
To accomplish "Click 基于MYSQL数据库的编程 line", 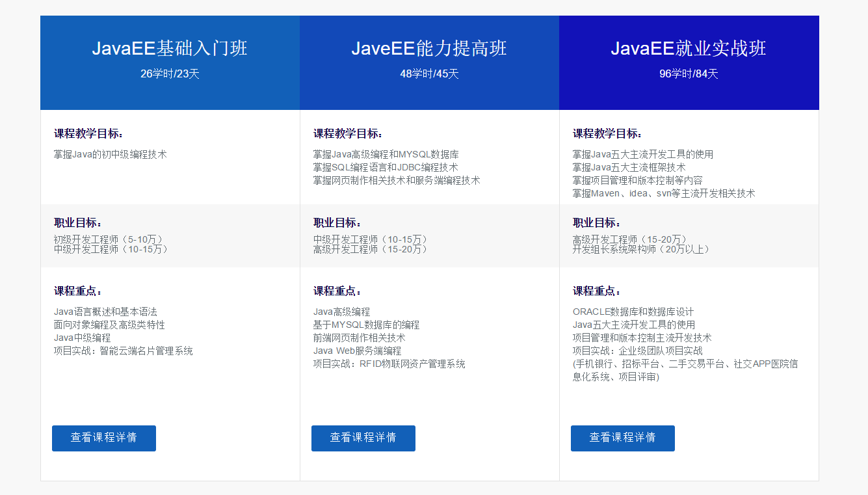I will click(367, 325).
